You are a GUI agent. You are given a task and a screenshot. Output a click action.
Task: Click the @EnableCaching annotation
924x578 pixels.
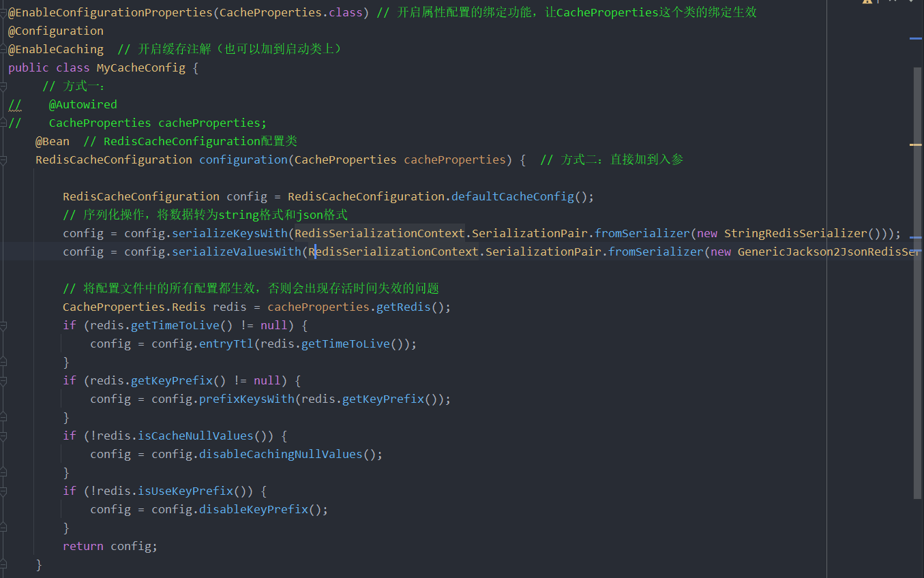pyautogui.click(x=56, y=49)
